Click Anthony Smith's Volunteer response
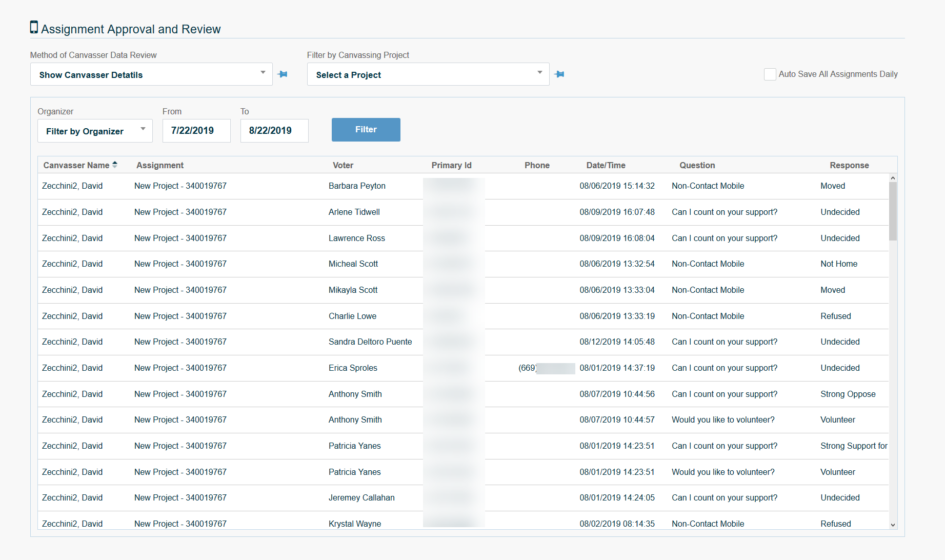The height and width of the screenshot is (560, 945). 837,419
